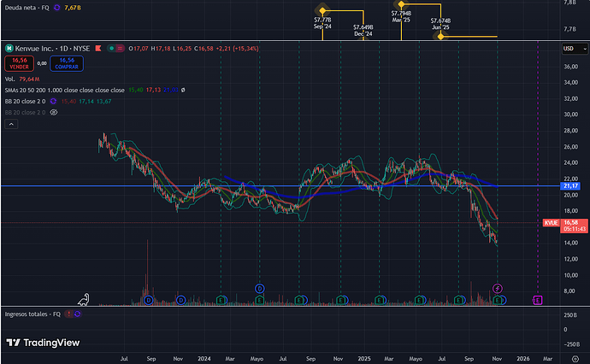Click the dinosaur icon on the chart

[85, 299]
